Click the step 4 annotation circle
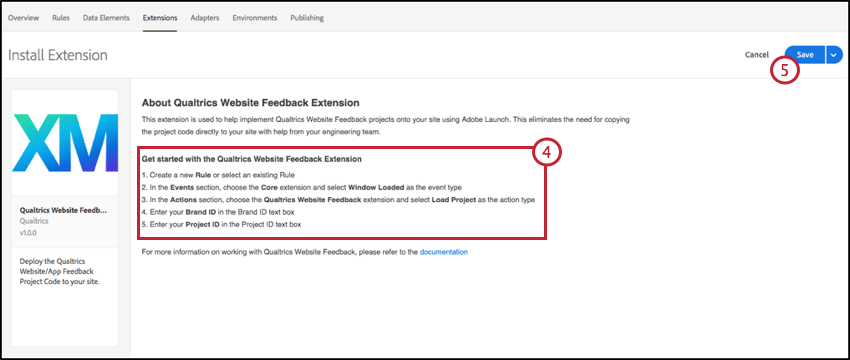Screen dimensions: 850x360 546,153
